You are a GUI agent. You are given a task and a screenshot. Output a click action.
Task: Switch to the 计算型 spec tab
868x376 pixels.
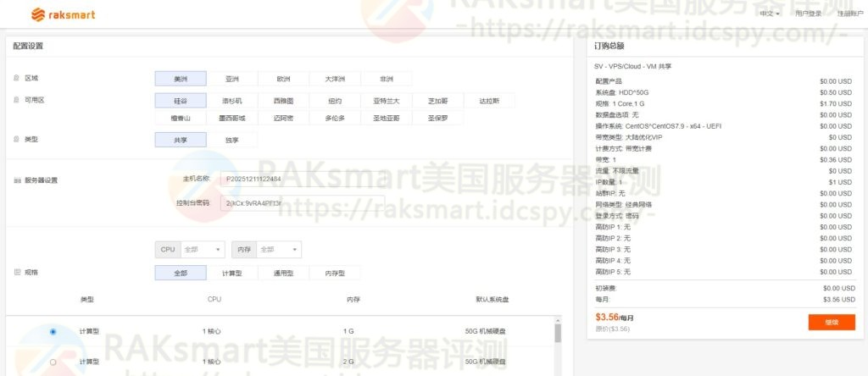(x=231, y=274)
